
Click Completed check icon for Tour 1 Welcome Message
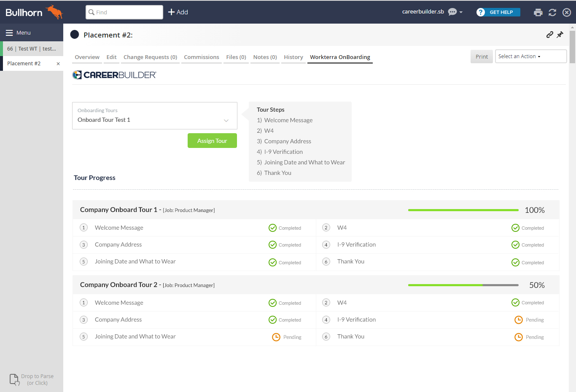[272, 228]
